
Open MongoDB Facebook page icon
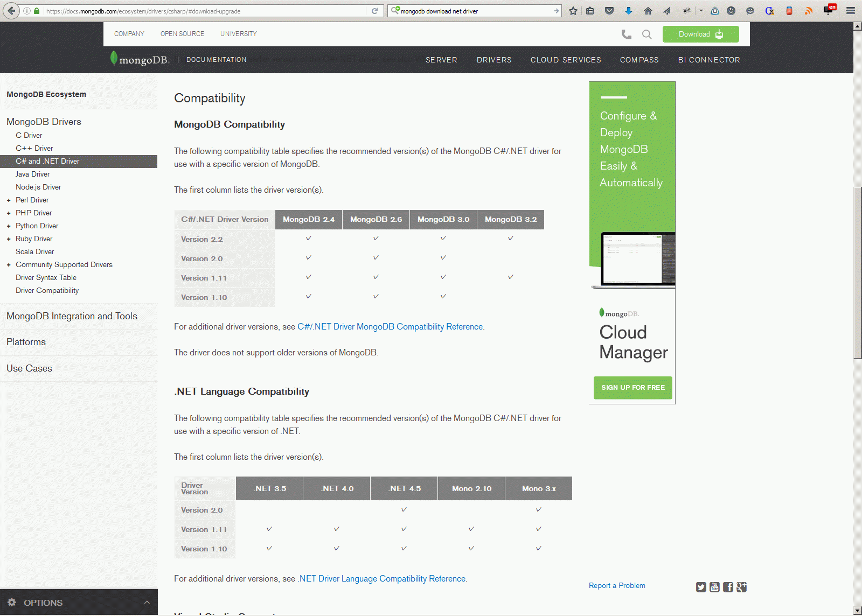[x=728, y=587]
